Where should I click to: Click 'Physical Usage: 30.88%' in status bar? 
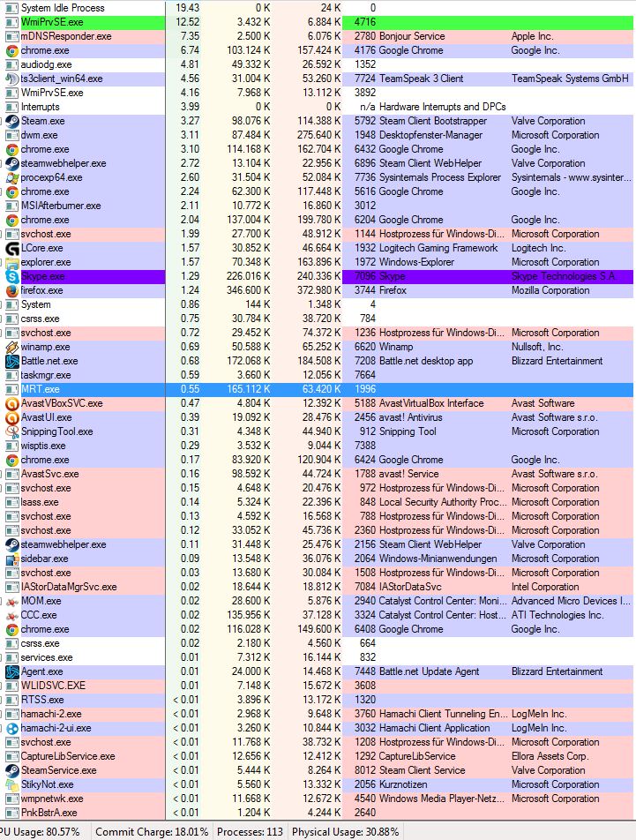pos(345,832)
